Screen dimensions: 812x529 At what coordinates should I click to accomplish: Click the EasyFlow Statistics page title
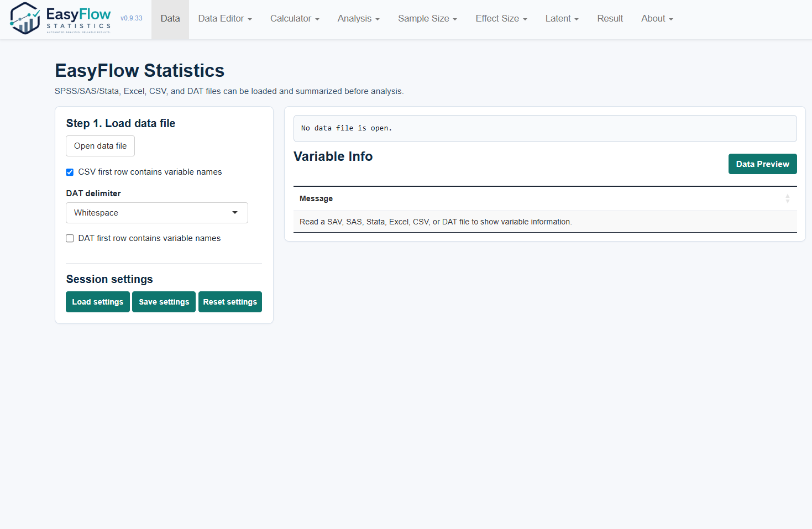click(x=140, y=71)
